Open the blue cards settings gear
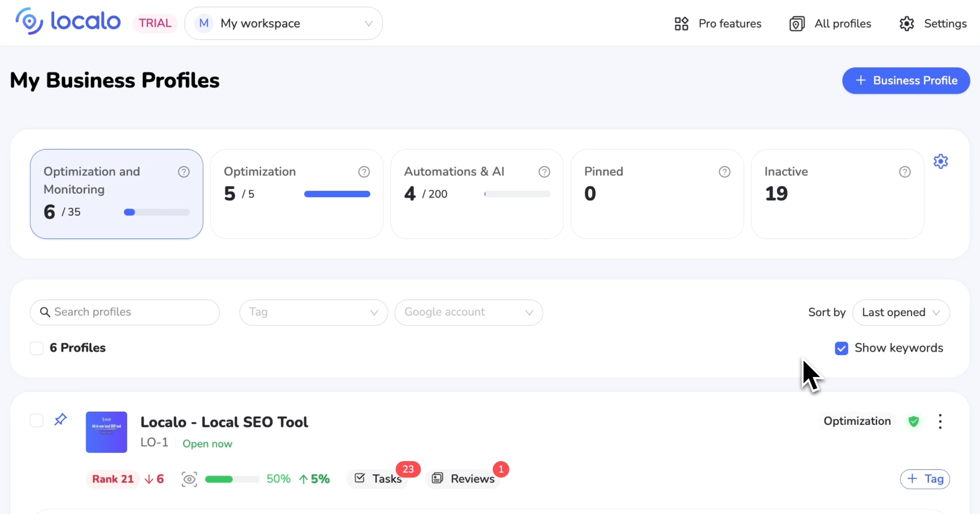The width and height of the screenshot is (980, 514). coord(941,162)
